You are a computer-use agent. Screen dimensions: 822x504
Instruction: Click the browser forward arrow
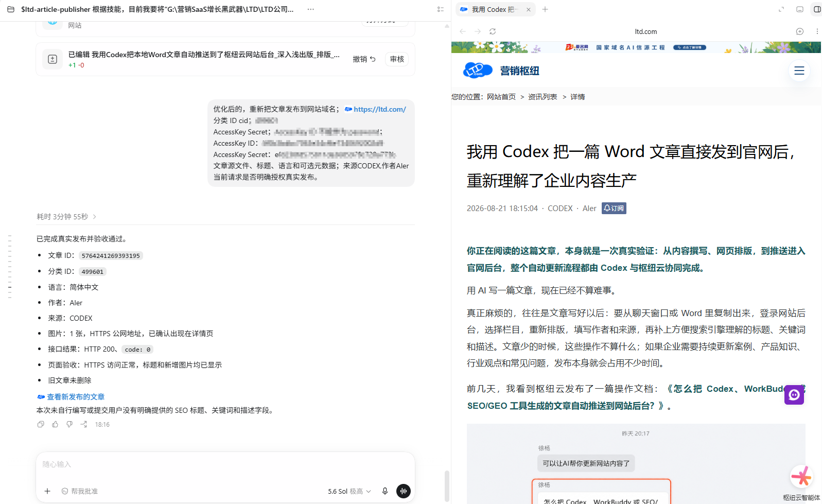[478, 31]
